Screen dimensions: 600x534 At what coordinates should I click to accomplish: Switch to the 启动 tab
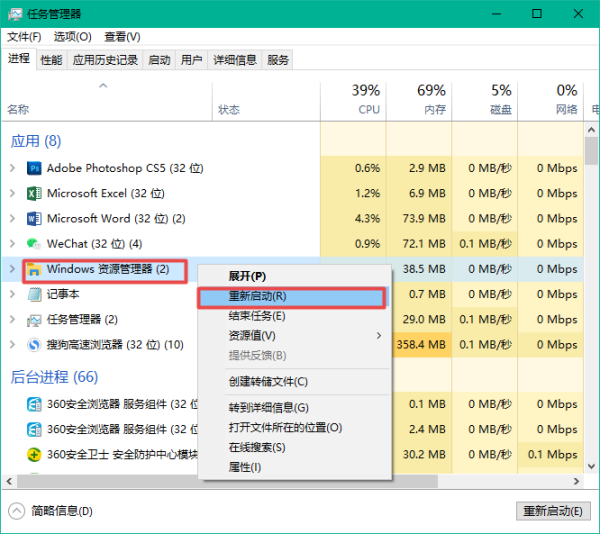click(159, 60)
